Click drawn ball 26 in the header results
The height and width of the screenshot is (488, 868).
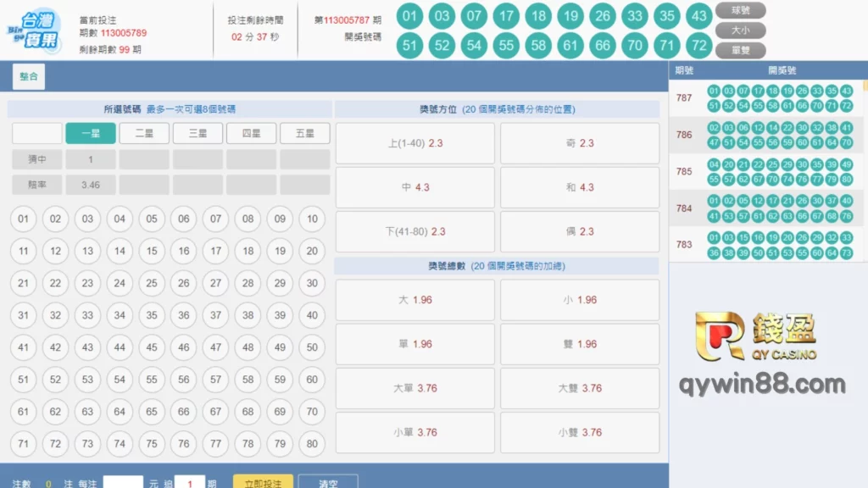[x=602, y=15]
